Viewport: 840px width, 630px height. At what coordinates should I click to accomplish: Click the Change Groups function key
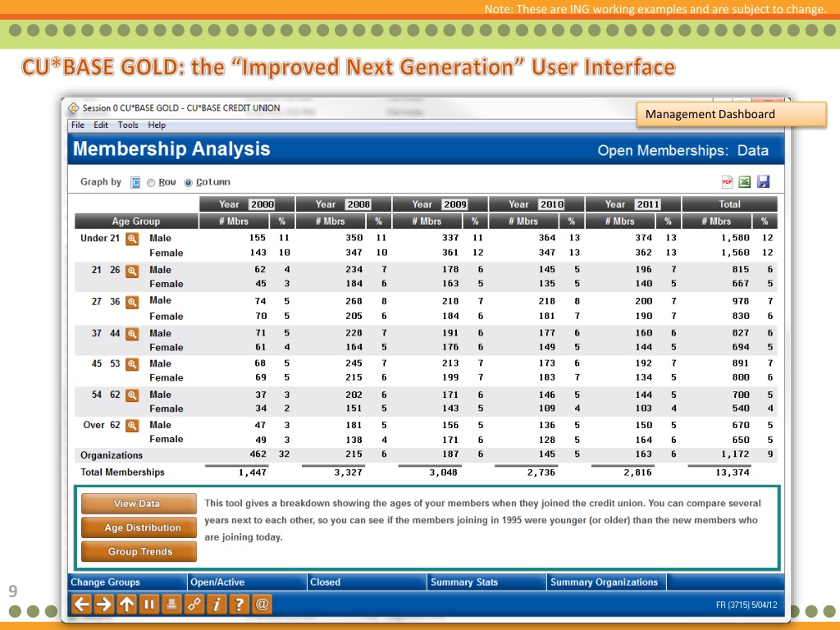[127, 582]
